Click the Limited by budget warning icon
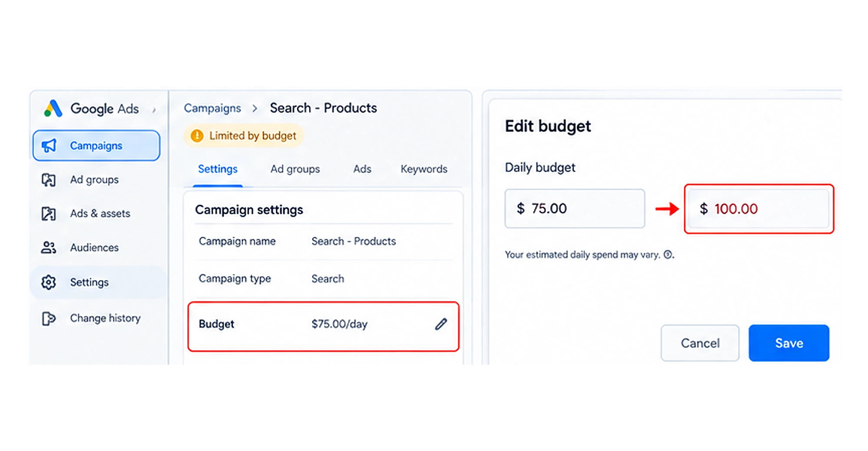This screenshot has height=451, width=868. coord(197,136)
